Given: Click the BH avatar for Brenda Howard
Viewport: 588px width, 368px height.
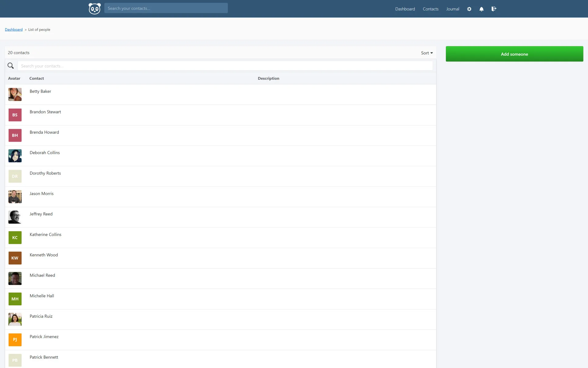Looking at the screenshot, I should (x=15, y=135).
